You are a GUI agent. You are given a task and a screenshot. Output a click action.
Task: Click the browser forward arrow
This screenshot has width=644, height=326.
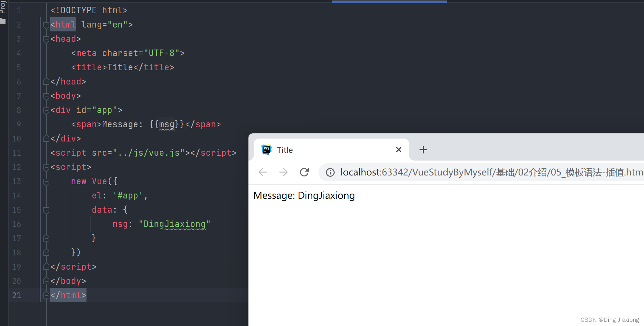[x=283, y=172]
